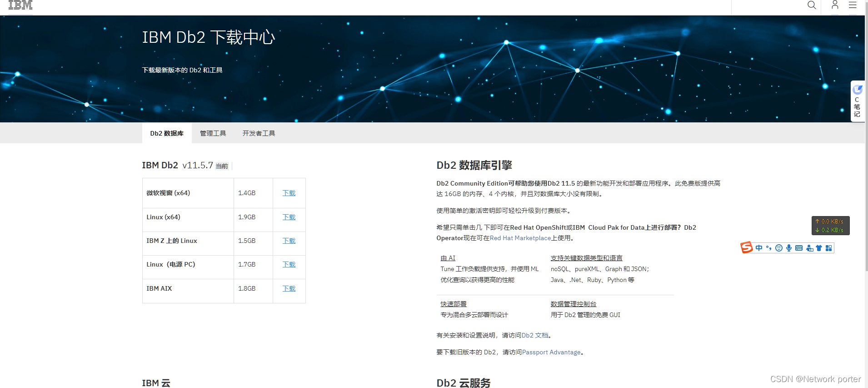Screen dimensions: 868x388
Task: Open the emoji smiley icon on IME bar
Action: [779, 248]
